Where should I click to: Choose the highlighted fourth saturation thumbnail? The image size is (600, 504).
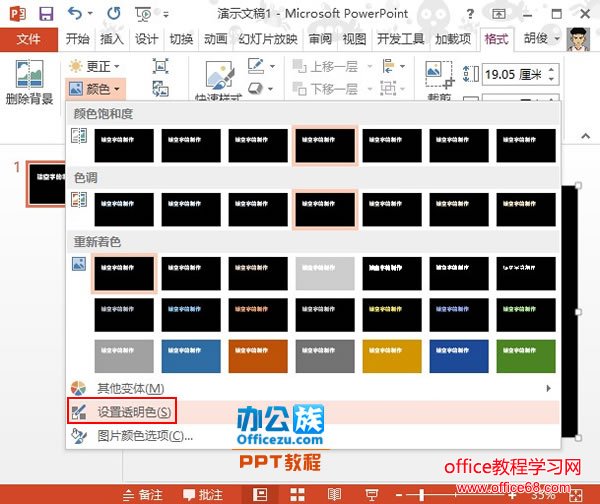tap(325, 145)
